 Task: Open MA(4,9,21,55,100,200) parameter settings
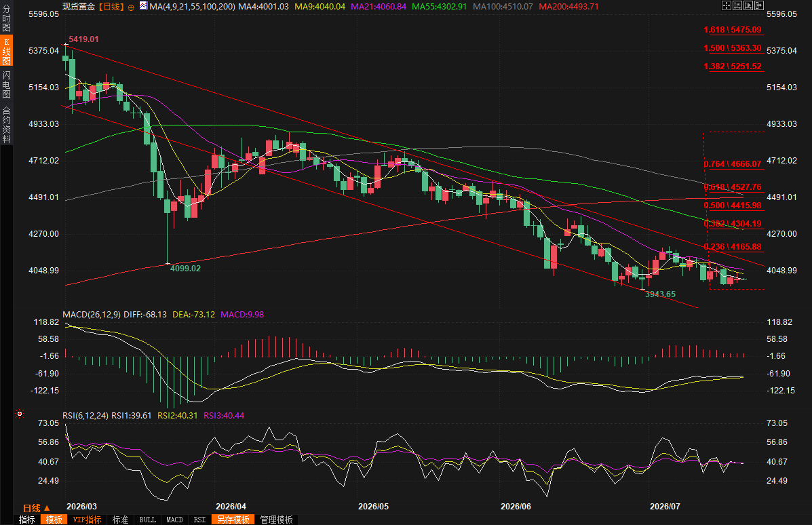pos(192,6)
